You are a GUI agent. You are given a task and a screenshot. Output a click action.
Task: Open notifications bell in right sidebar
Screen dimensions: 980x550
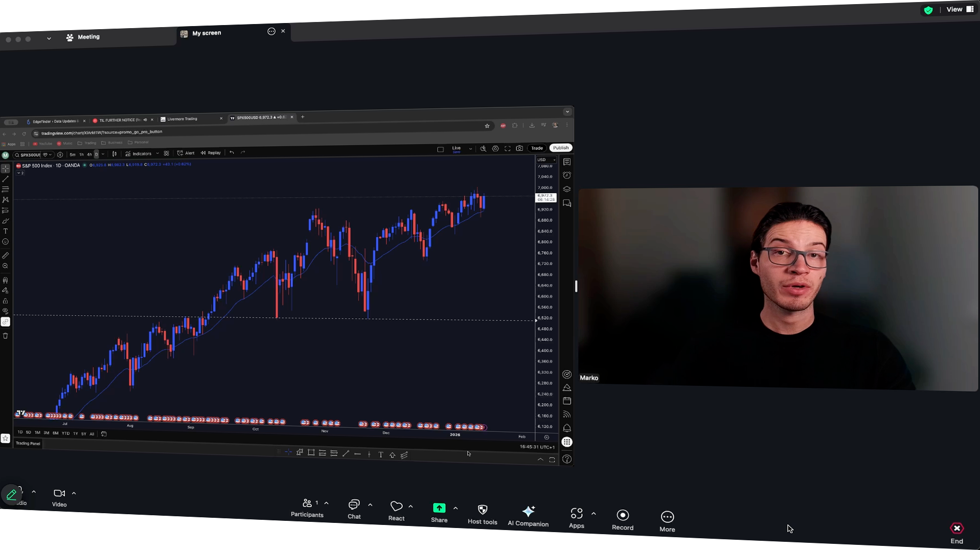[x=567, y=428]
